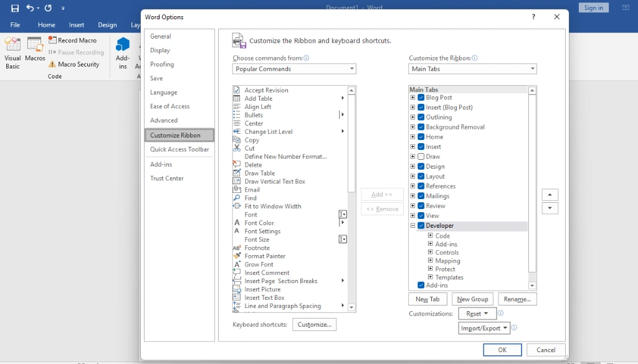Click the Redo/Repeat icon
Viewport: 638px width, 364px height.
coord(48,8)
